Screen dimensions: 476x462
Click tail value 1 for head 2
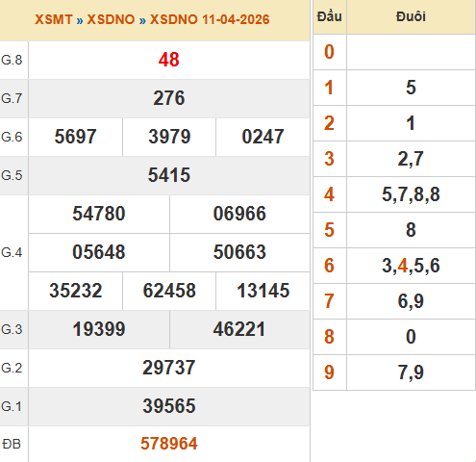point(411,123)
